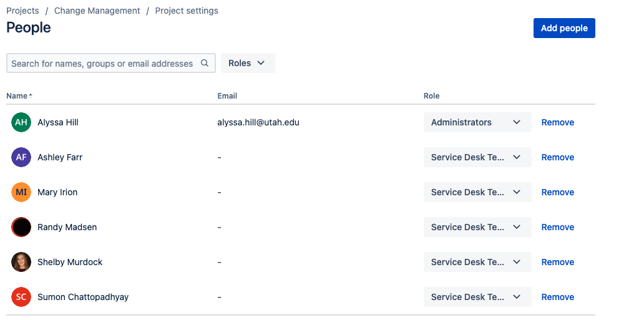
Task: Select the name Mary Irion
Action: (x=57, y=192)
